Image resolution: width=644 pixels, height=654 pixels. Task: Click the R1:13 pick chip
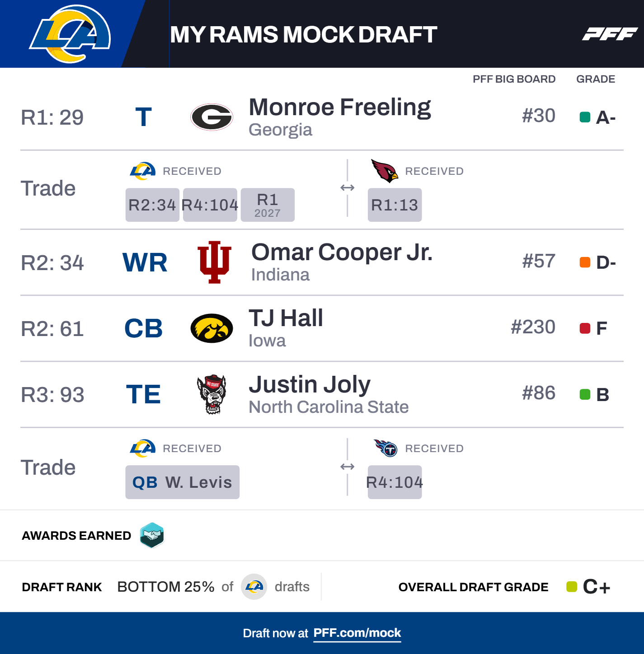(395, 205)
